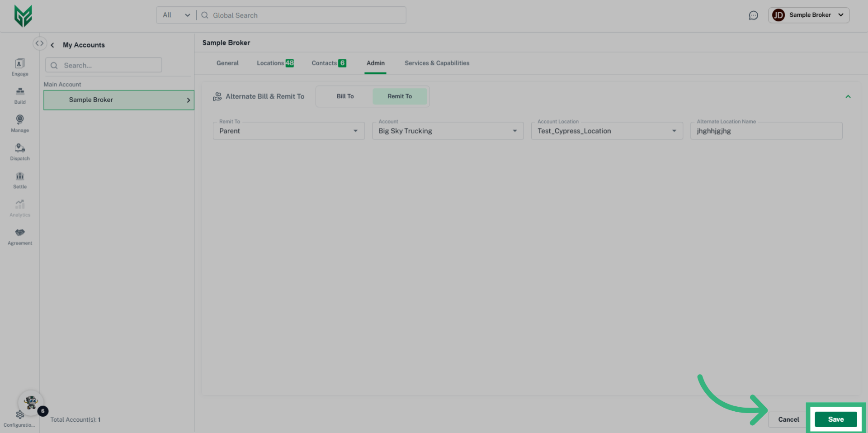Toggle the sidebar collapse code icon
Image resolution: width=868 pixels, height=433 pixels.
click(x=40, y=43)
